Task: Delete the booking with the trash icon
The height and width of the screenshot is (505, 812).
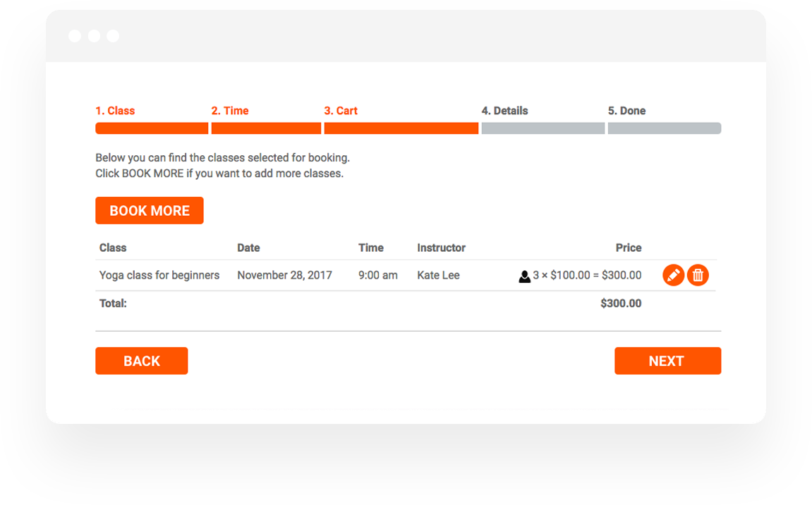Action: click(x=698, y=275)
